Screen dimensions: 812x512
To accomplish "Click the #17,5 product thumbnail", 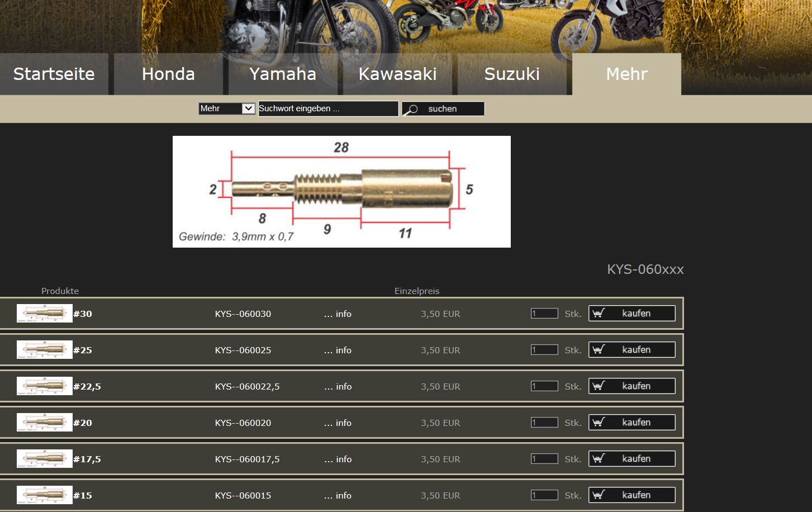I will click(x=44, y=459).
